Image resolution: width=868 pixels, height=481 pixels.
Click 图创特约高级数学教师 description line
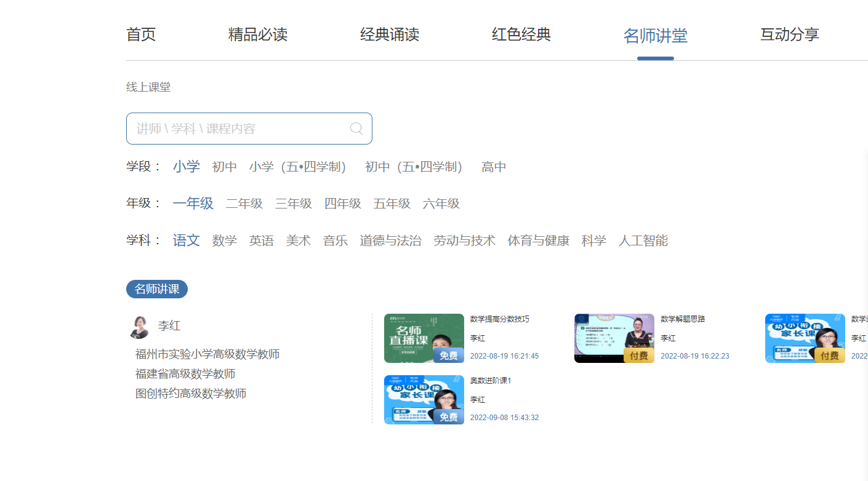(191, 394)
